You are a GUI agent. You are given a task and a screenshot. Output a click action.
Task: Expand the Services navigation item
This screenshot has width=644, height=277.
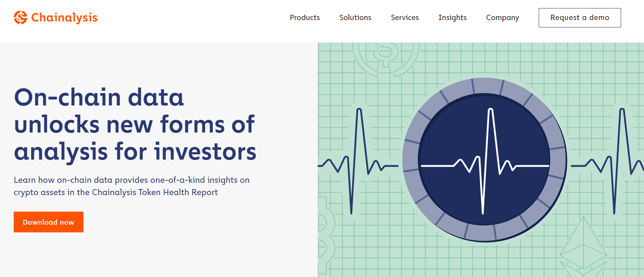click(x=405, y=18)
